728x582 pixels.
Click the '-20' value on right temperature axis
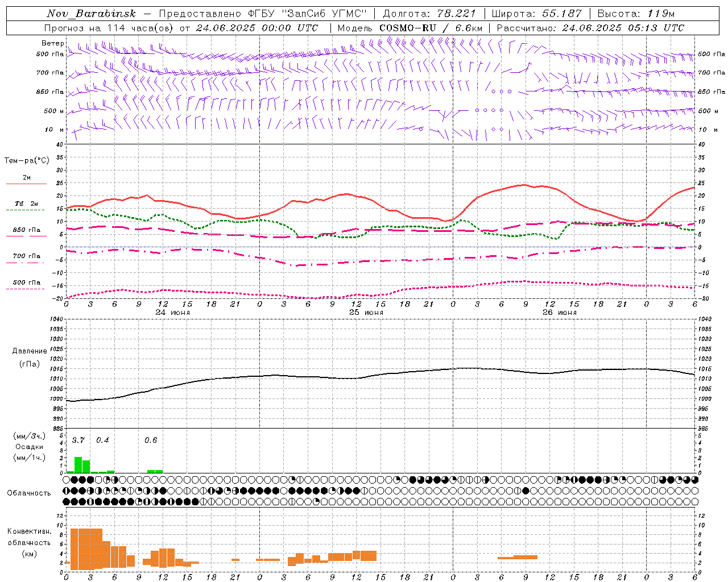(702, 299)
